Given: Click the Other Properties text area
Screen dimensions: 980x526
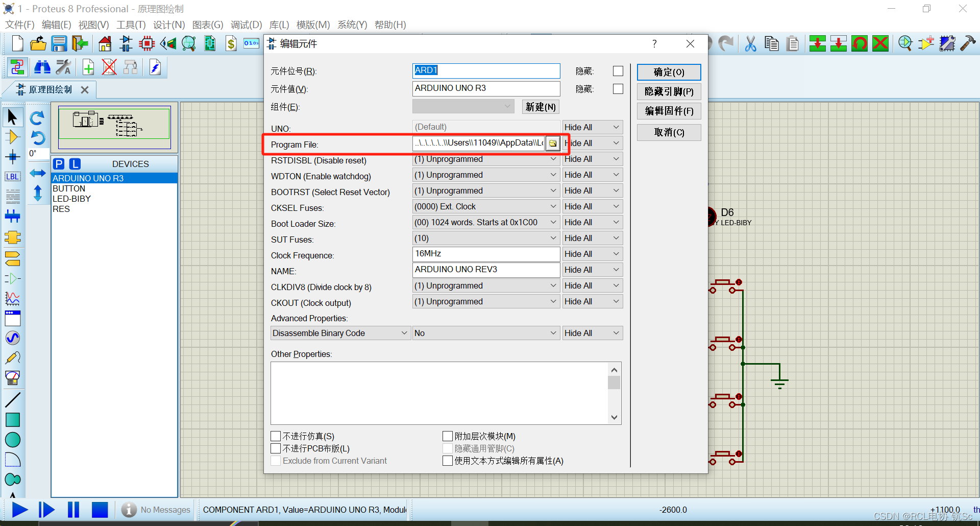Looking at the screenshot, I should point(440,393).
